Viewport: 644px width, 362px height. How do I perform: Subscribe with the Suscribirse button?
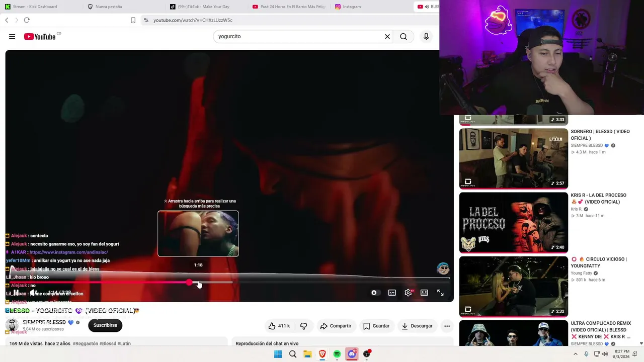pyautogui.click(x=105, y=325)
